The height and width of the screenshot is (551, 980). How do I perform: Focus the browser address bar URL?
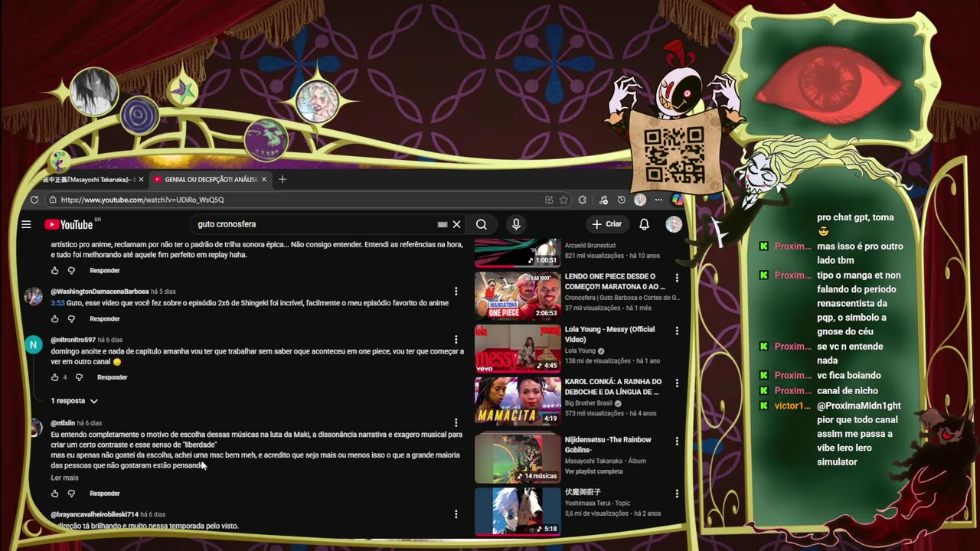[x=142, y=200]
